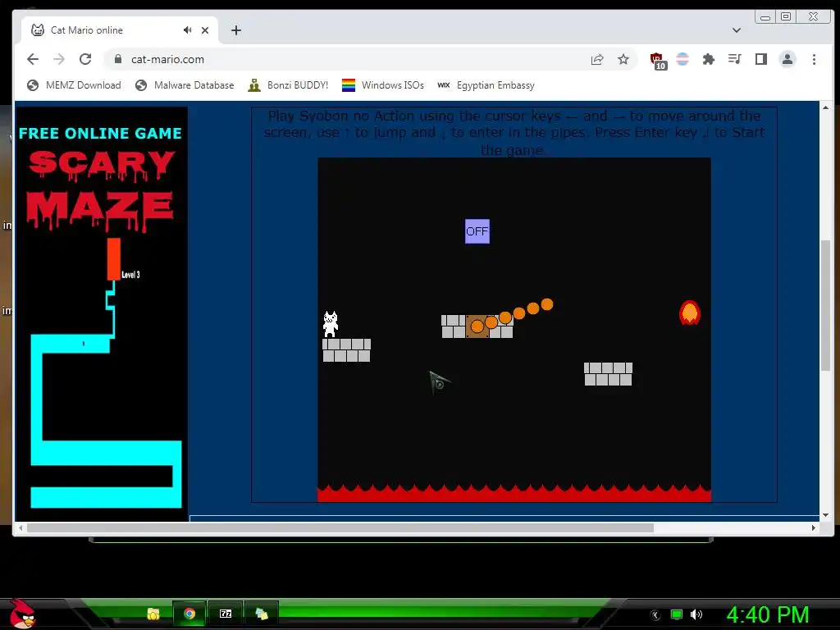Reload the cat-mario.com page
840x630 pixels.
pos(85,59)
